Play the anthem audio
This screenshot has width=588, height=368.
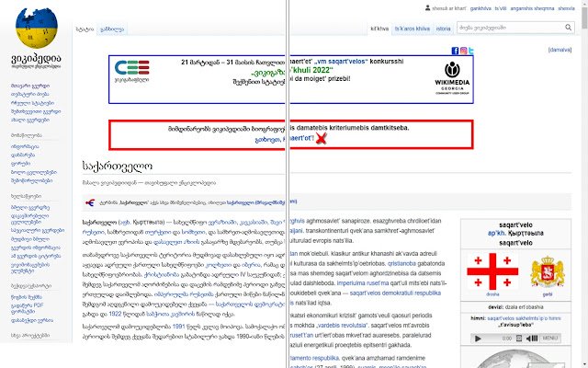tap(478, 339)
